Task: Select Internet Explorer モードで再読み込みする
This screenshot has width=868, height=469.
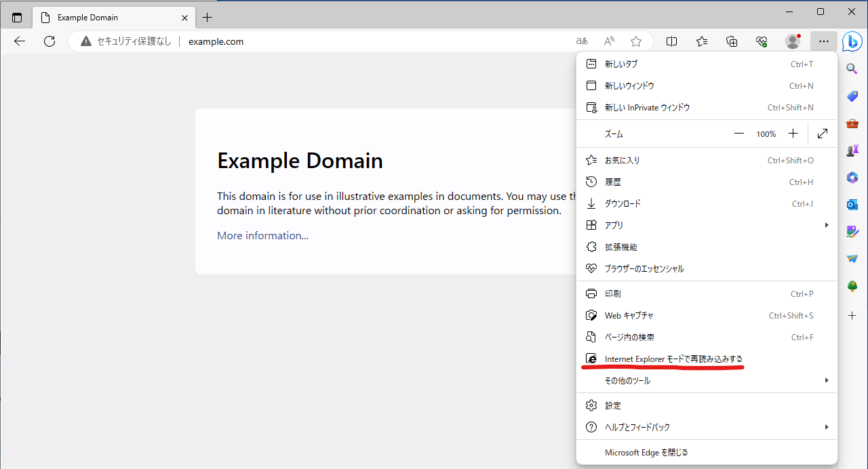Action: pos(707,359)
